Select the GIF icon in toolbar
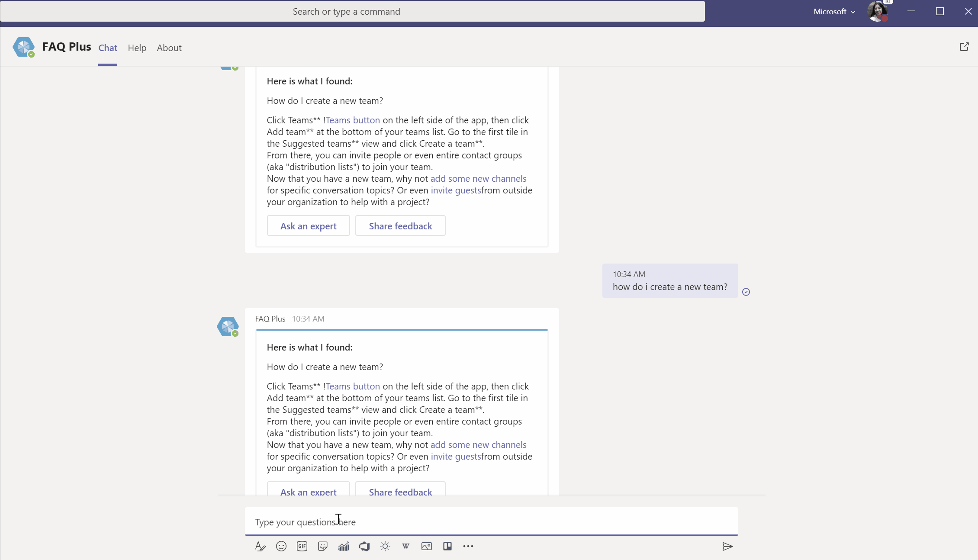Viewport: 978px width, 560px height. [x=302, y=546]
